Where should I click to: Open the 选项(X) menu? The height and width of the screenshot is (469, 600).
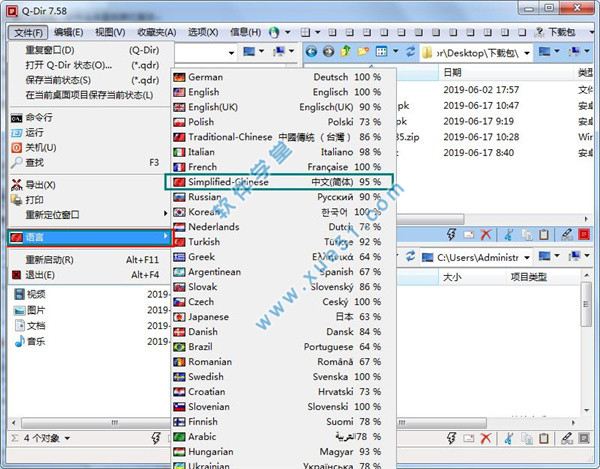203,33
